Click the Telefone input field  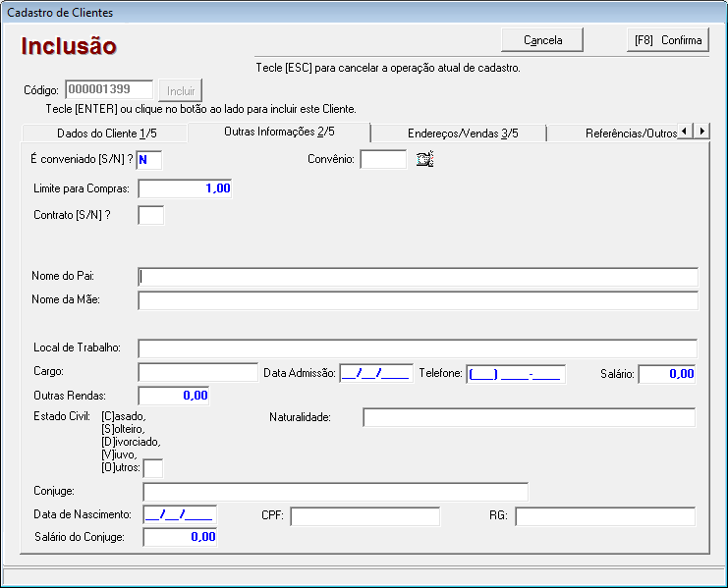pyautogui.click(x=515, y=373)
